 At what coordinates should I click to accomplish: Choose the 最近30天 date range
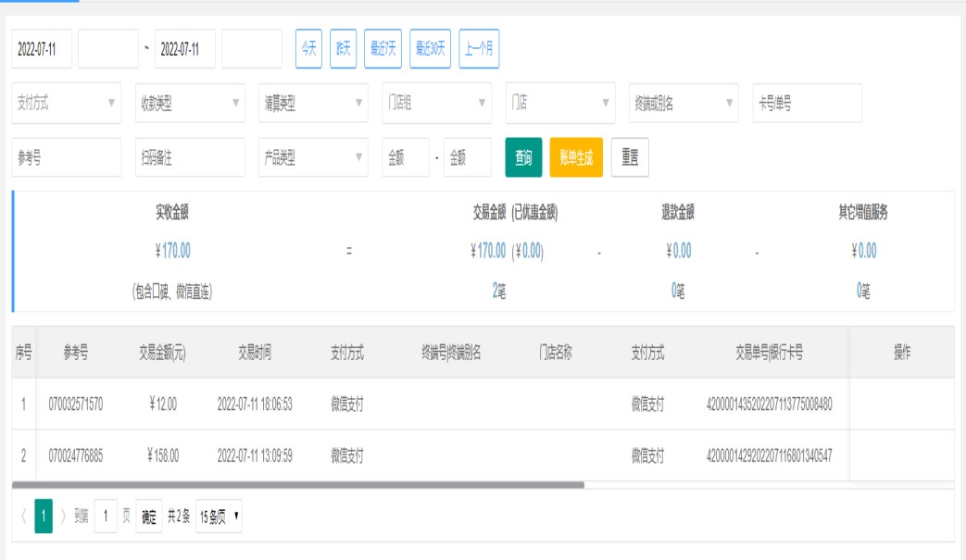coord(430,49)
